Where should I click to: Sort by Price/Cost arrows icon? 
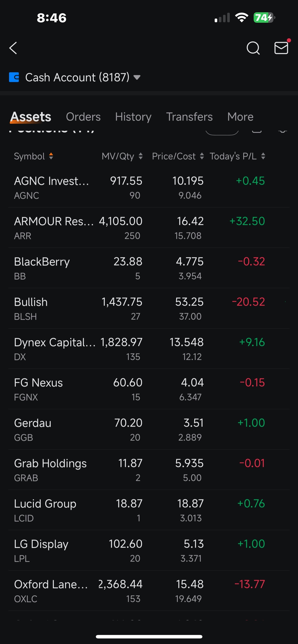click(x=202, y=156)
